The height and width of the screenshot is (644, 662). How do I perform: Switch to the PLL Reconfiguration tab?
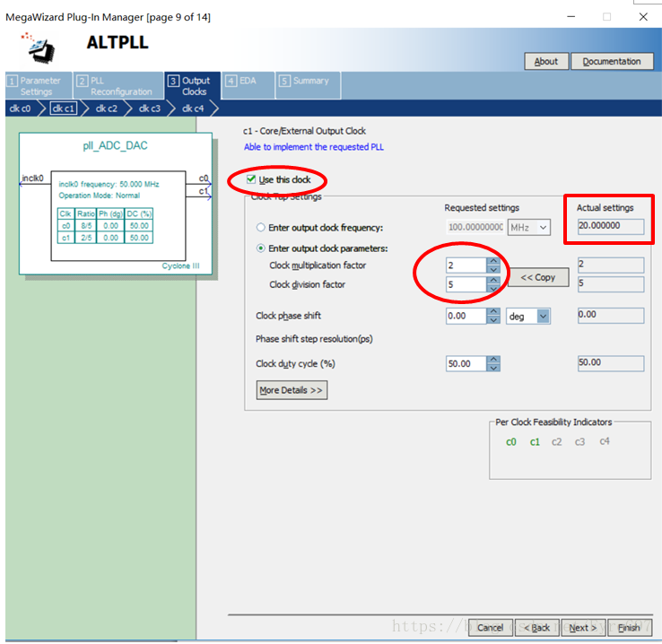pos(118,86)
